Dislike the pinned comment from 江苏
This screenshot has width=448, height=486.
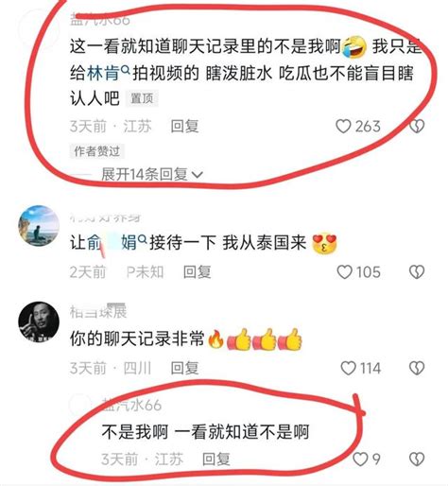pyautogui.click(x=417, y=126)
